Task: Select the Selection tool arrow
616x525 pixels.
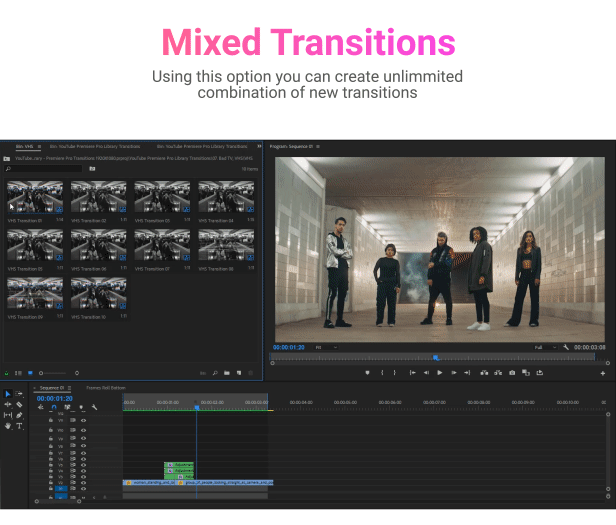Action: (x=8, y=394)
